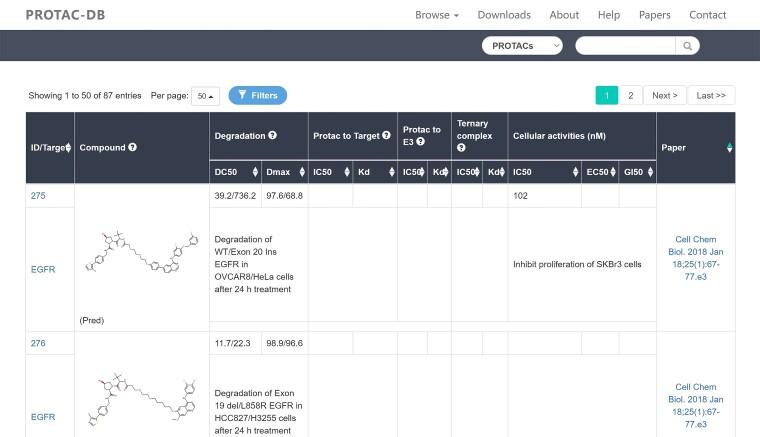Click the search magnifier icon
The height and width of the screenshot is (437, 760).
click(x=687, y=46)
